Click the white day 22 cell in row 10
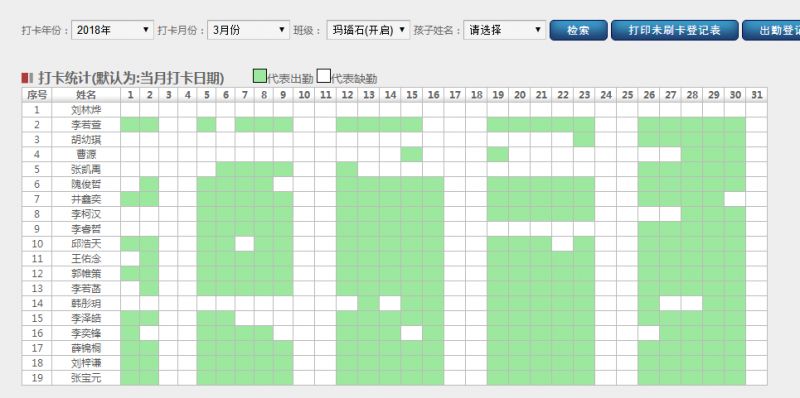Screen dimensions: 800x398 pos(562,244)
